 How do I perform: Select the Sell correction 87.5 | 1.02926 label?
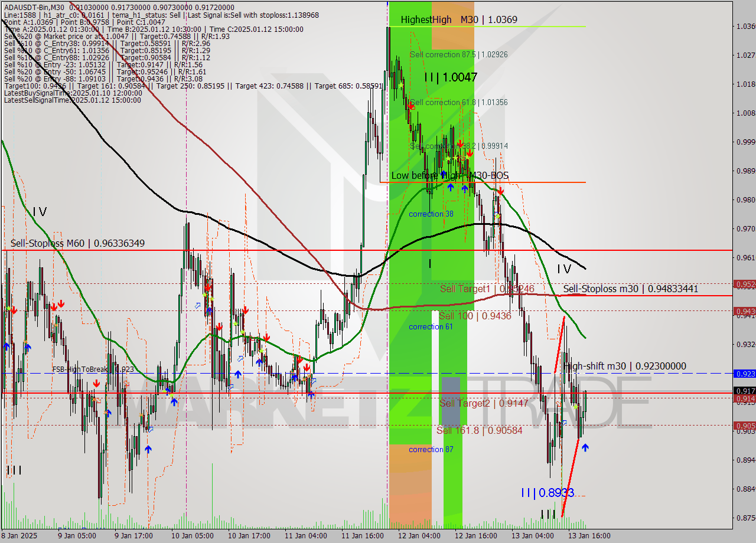(458, 54)
